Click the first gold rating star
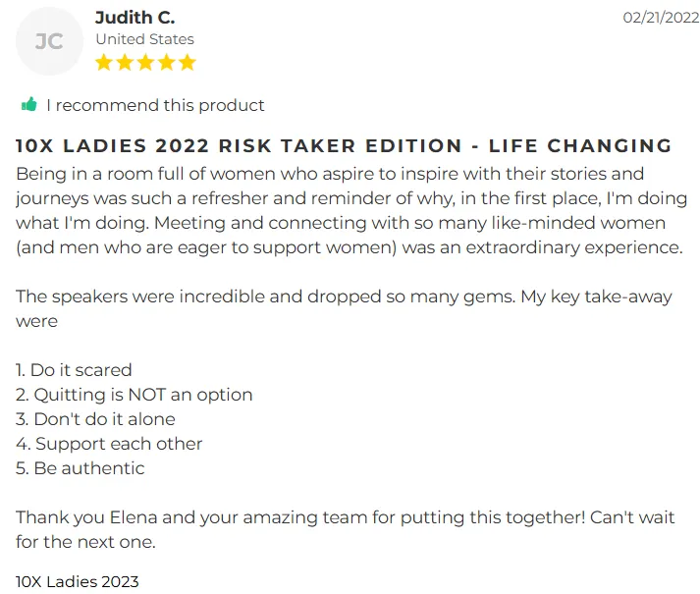The height and width of the screenshot is (594, 700). tap(104, 63)
